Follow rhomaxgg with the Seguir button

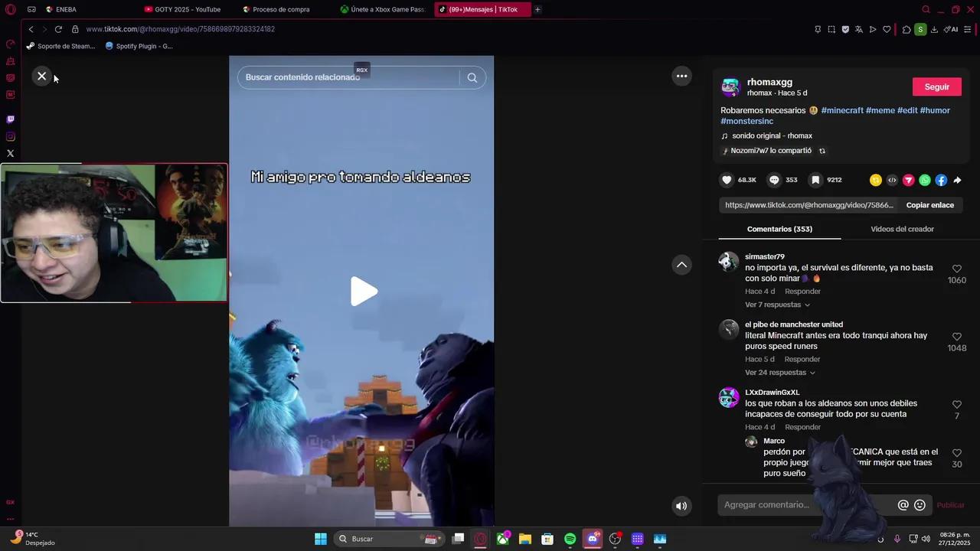[x=936, y=87]
